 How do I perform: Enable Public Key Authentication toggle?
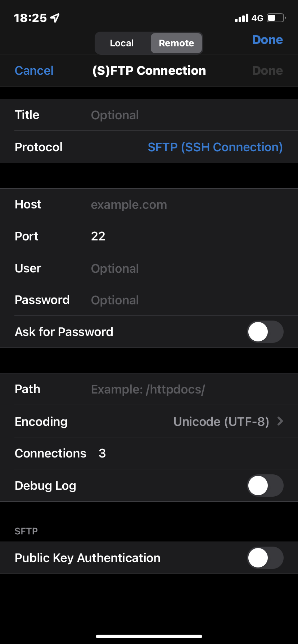point(265,558)
